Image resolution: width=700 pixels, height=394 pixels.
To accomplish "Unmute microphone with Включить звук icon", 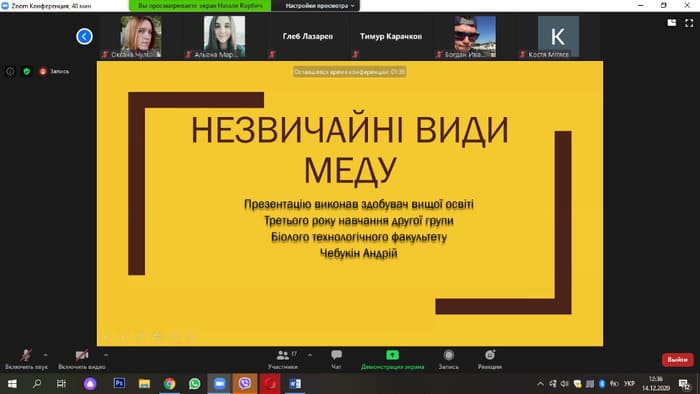I will point(26,359).
